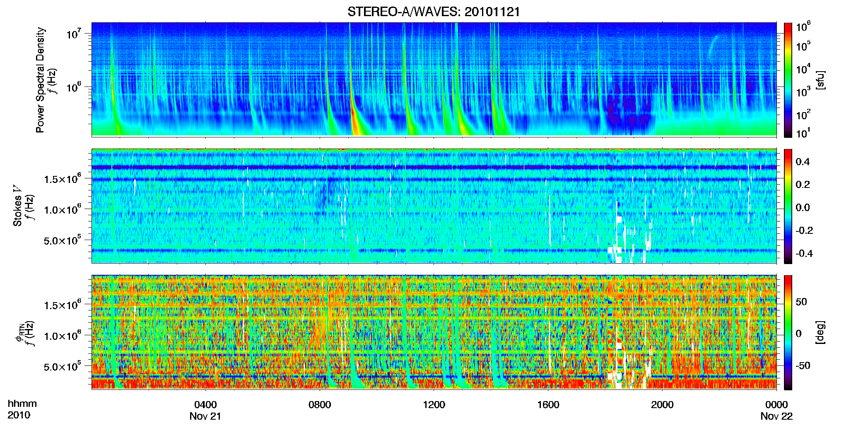Click the Stokes V spectrogram panel

(x=434, y=206)
